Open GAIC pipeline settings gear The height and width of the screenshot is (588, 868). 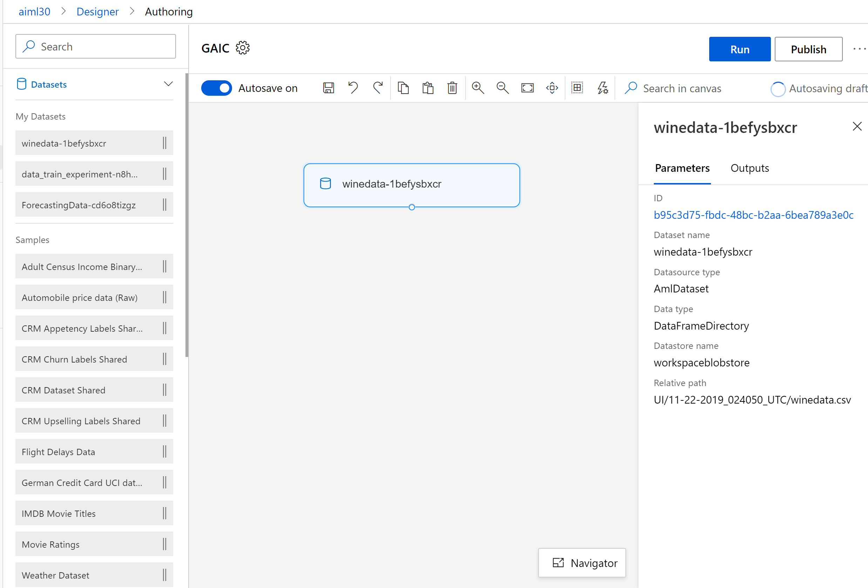click(x=243, y=48)
